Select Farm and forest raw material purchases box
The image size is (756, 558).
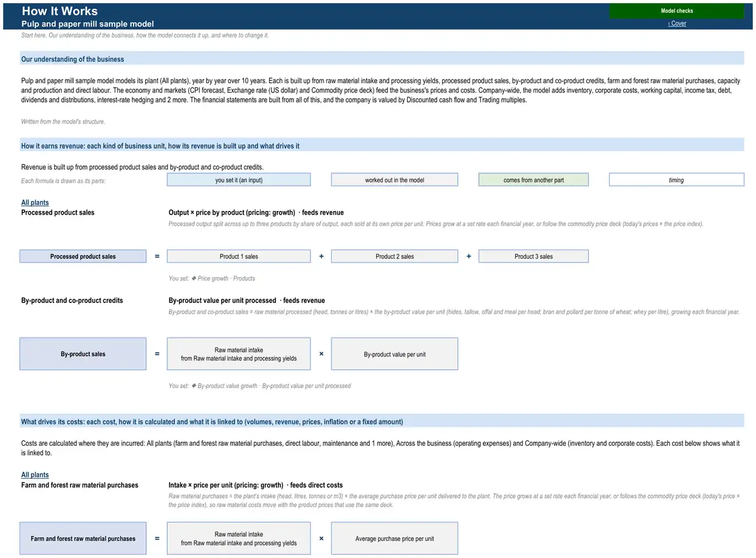pyautogui.click(x=83, y=538)
